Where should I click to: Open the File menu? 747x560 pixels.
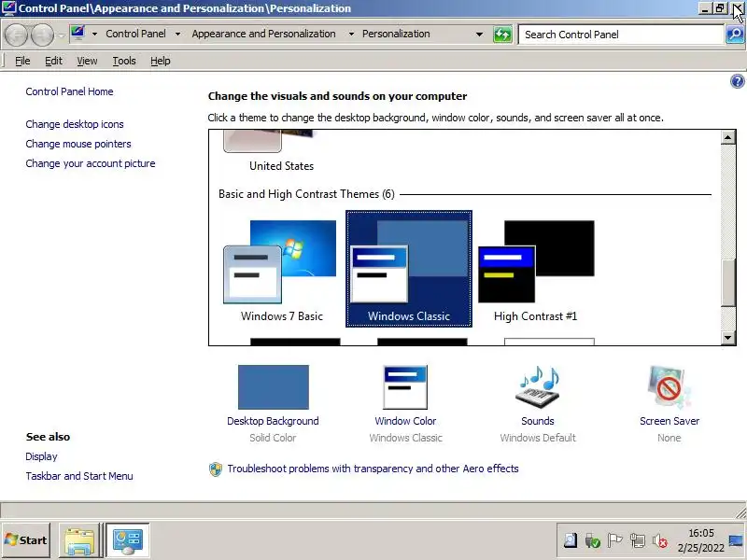pyautogui.click(x=22, y=61)
